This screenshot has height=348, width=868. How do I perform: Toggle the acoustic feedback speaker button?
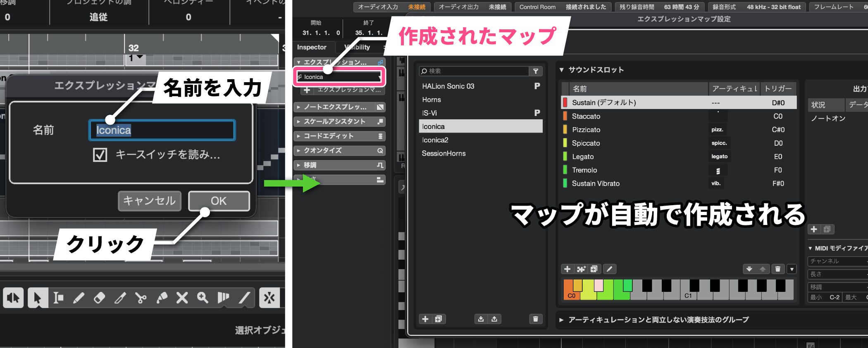(x=13, y=298)
